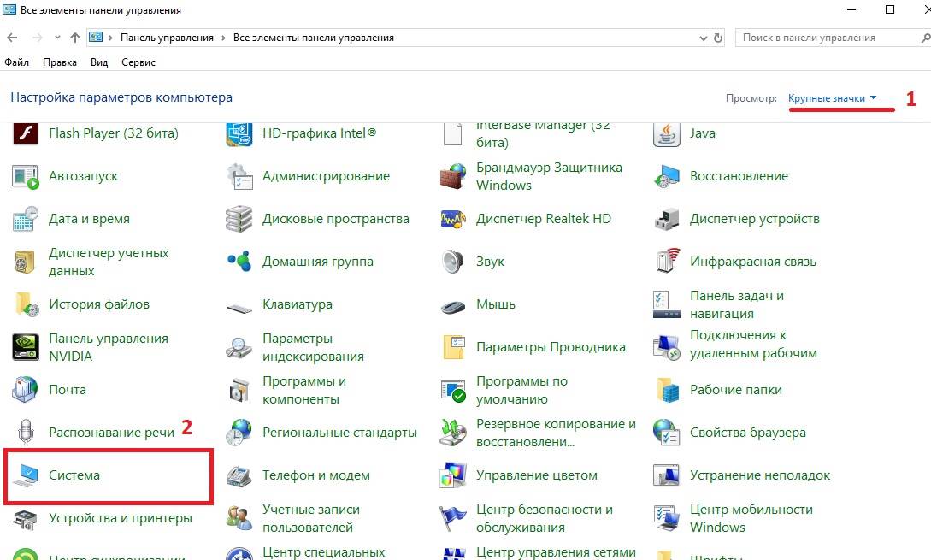The image size is (931, 560).
Task: Open the Администрирование icon
Action: [239, 176]
